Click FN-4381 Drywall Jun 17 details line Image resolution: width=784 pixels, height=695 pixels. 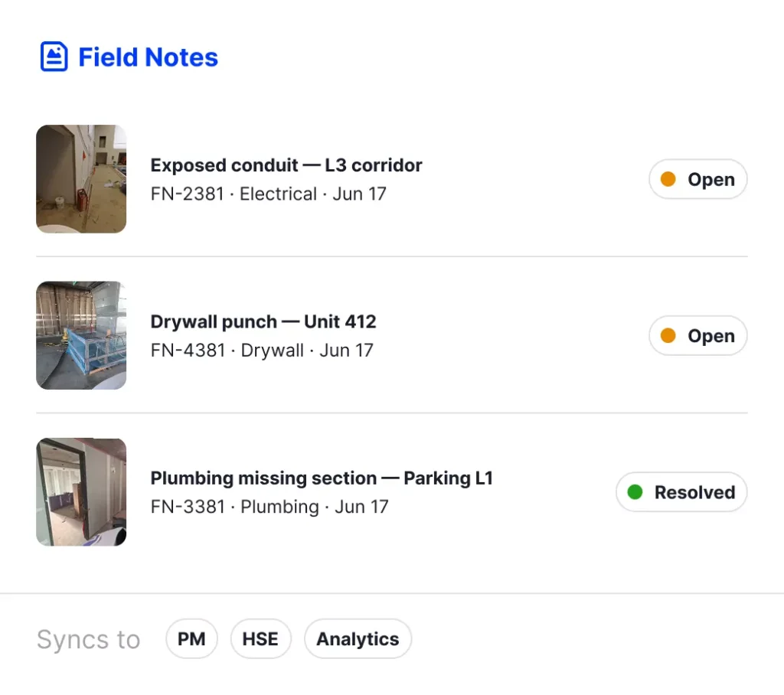pyautogui.click(x=262, y=351)
